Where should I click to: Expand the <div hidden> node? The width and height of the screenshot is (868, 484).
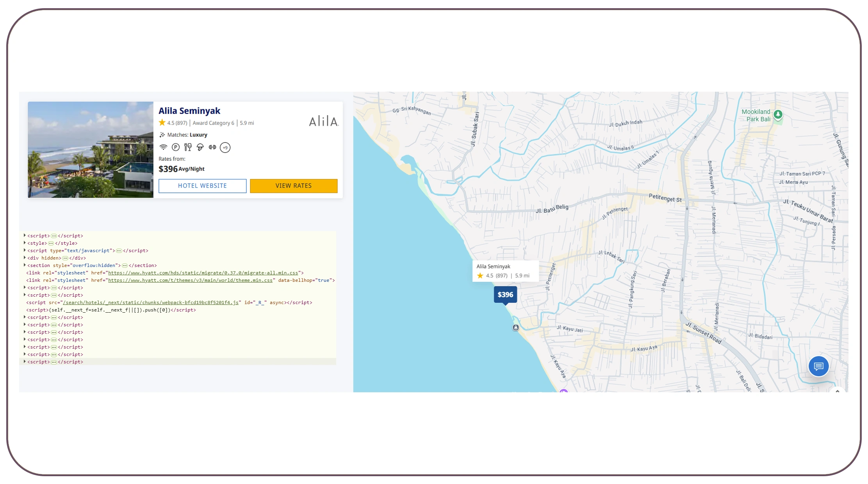tap(25, 258)
